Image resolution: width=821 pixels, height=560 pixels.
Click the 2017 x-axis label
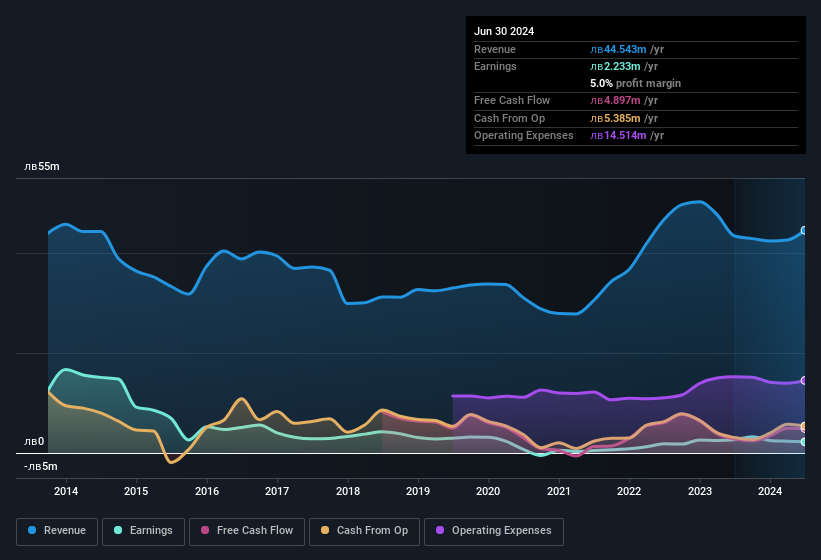(x=277, y=491)
